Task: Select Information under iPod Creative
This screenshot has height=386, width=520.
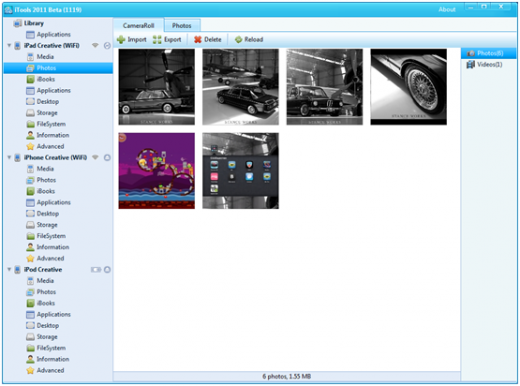Action: coord(48,359)
